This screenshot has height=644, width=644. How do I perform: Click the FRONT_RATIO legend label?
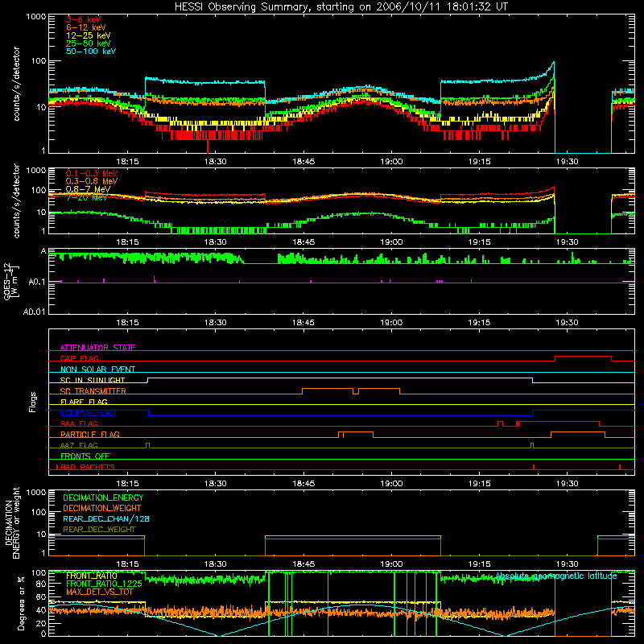92,576
